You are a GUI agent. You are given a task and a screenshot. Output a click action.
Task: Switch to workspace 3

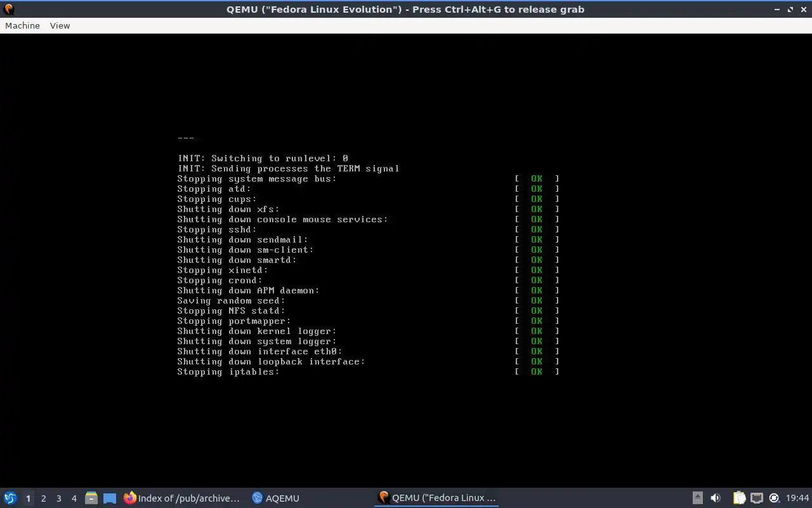pyautogui.click(x=58, y=498)
